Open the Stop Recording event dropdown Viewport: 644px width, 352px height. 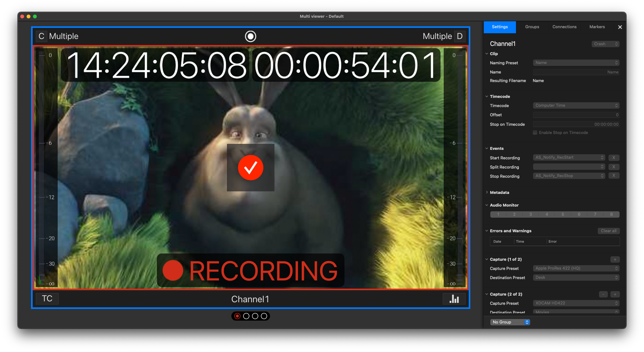569,176
